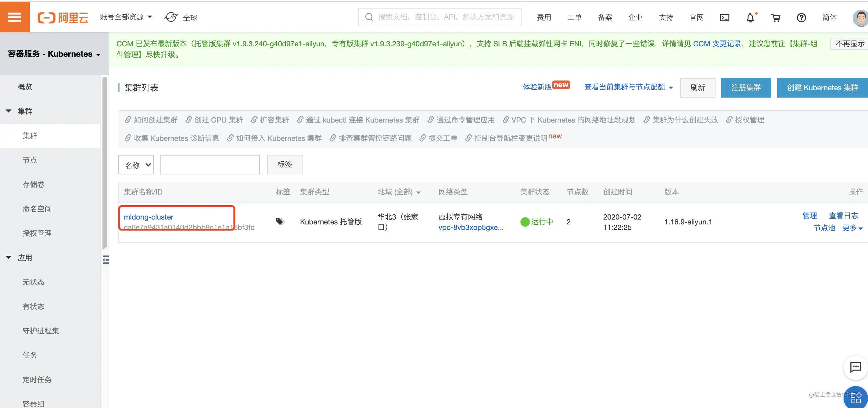The width and height of the screenshot is (868, 408).
Task: Open the vpc-8vb3xop5gxe... network link
Action: 471,227
